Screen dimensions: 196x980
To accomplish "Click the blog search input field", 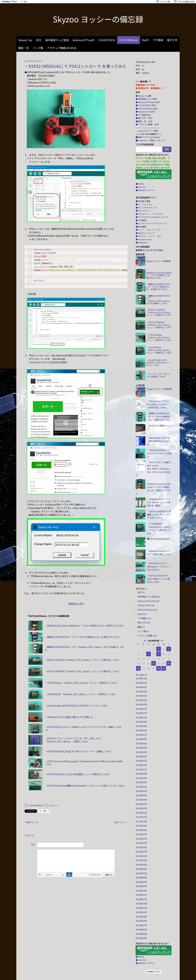I will pos(149,149).
